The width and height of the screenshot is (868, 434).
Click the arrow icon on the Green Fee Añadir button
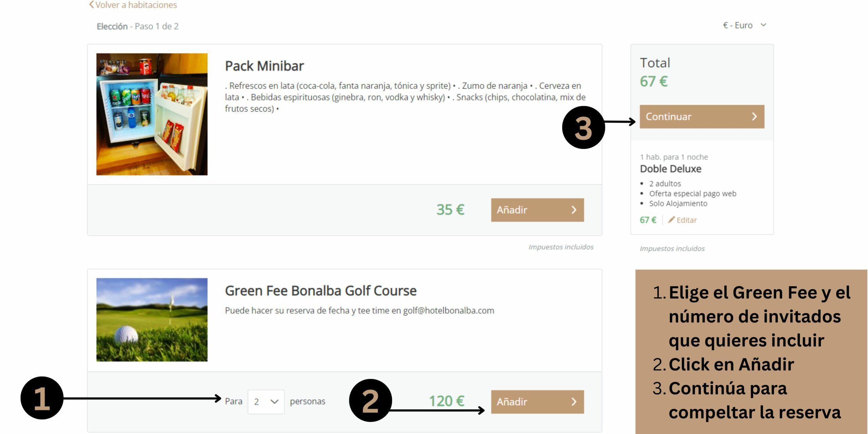[574, 402]
